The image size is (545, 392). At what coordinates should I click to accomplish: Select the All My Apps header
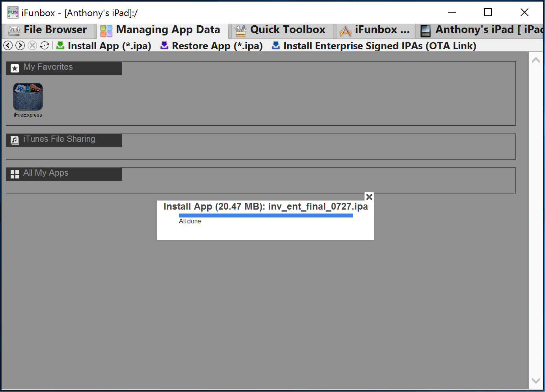[64, 174]
